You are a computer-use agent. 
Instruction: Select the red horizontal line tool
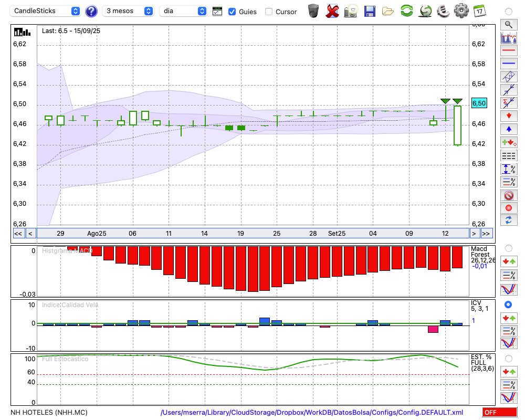click(x=508, y=51)
